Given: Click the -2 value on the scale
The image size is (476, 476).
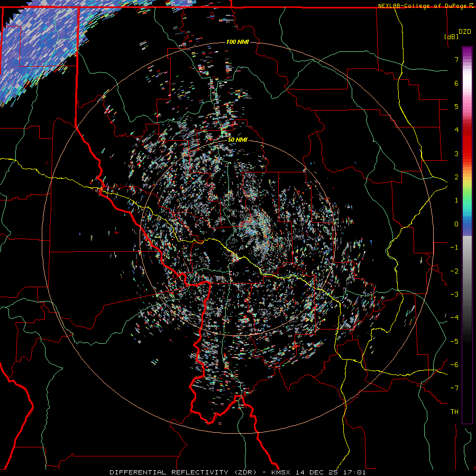Looking at the screenshot, I should (x=454, y=271).
